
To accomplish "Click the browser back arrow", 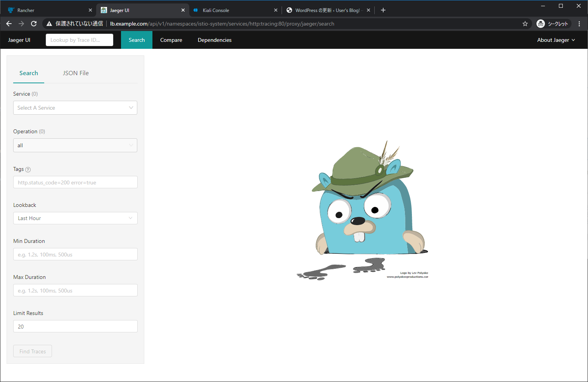I will click(x=9, y=24).
